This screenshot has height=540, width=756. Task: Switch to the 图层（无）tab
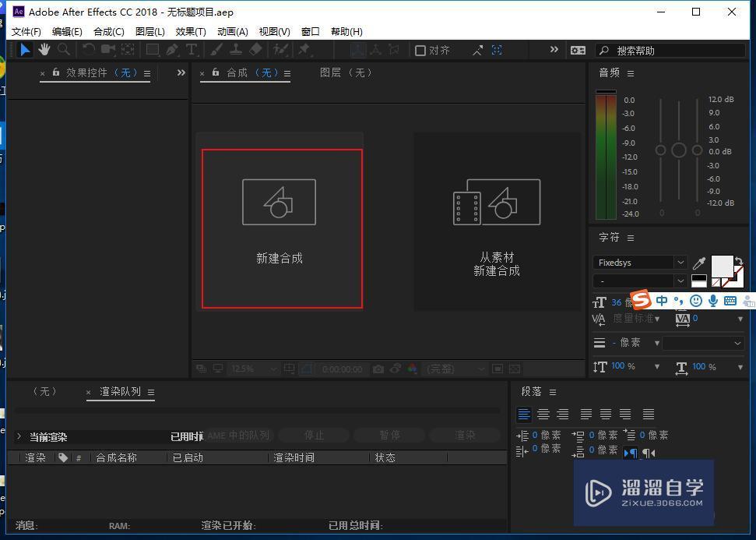click(345, 73)
